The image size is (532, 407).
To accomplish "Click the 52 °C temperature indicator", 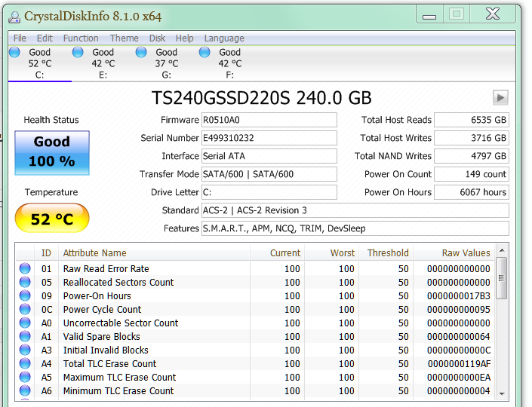I will [52, 219].
